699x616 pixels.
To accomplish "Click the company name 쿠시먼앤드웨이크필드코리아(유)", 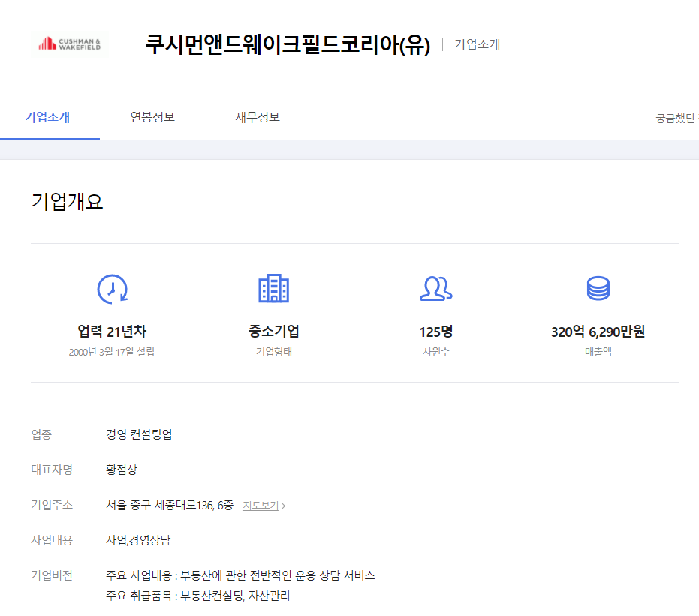I will pos(288,44).
